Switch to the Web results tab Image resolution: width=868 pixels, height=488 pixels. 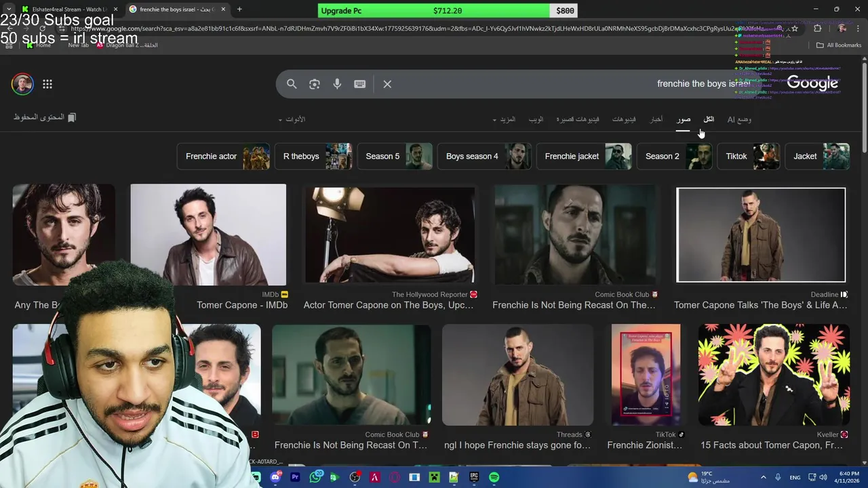pyautogui.click(x=536, y=119)
